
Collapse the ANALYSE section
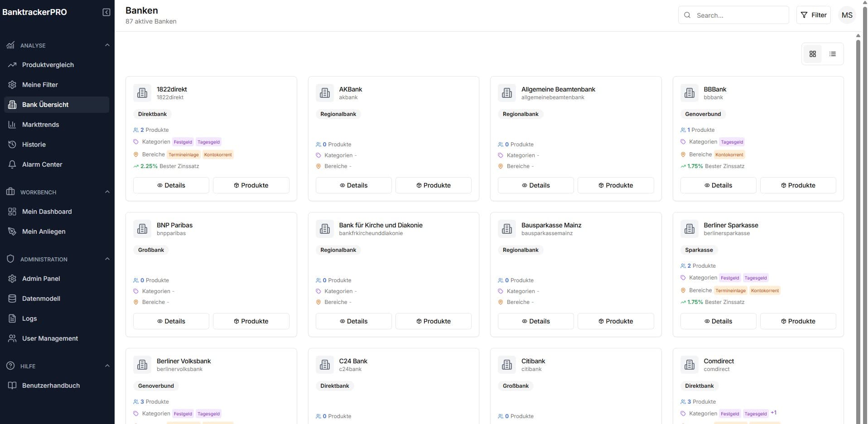click(107, 45)
